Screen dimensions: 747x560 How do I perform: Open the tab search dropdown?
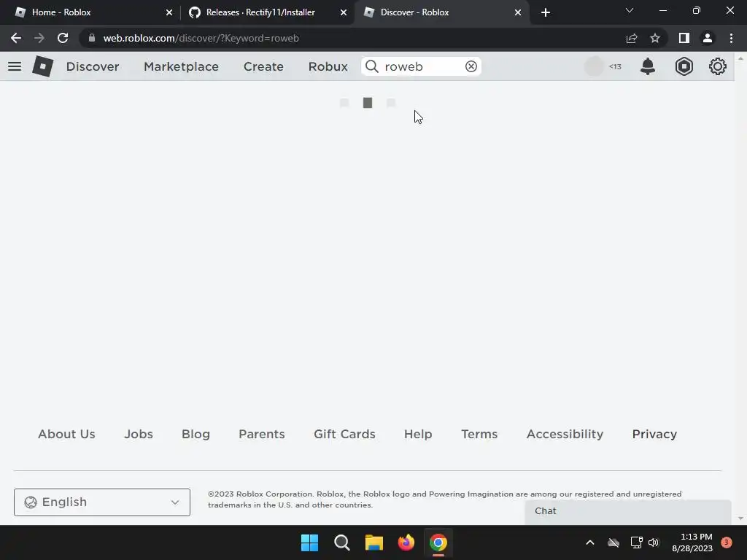[630, 10]
